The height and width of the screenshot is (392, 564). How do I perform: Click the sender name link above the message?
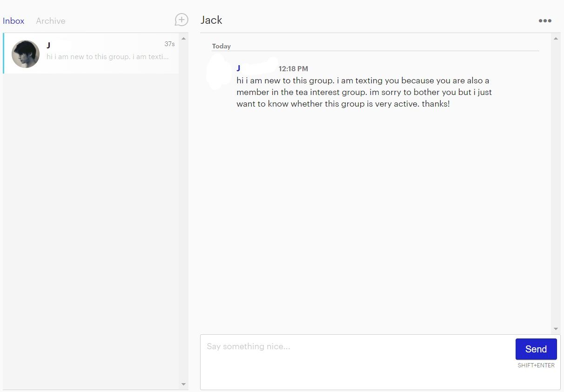coord(238,68)
